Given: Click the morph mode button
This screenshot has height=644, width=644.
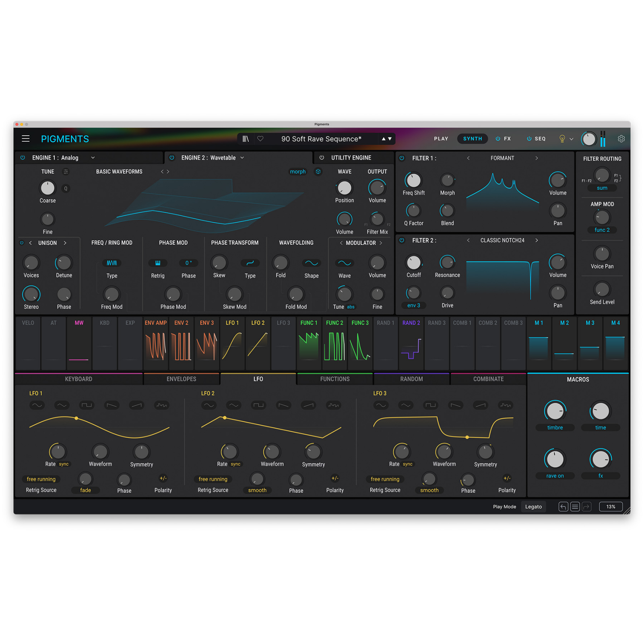Looking at the screenshot, I should click(x=298, y=172).
